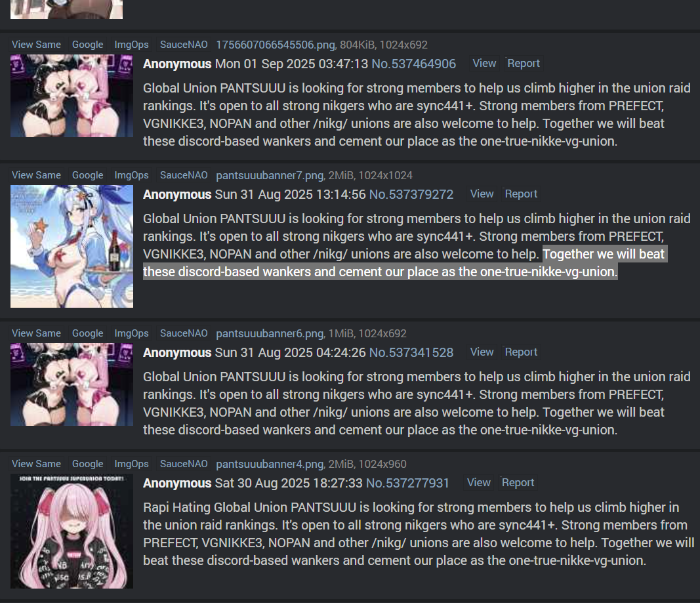This screenshot has width=700, height=603.
Task: Open file link 1756607066545506.png
Action: tap(276, 45)
